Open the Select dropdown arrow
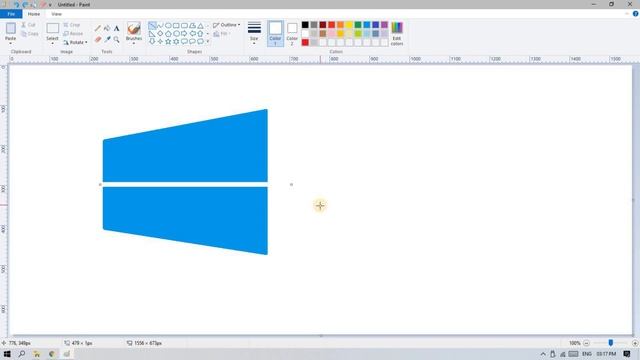Image resolution: width=640 pixels, height=360 pixels. (52, 43)
